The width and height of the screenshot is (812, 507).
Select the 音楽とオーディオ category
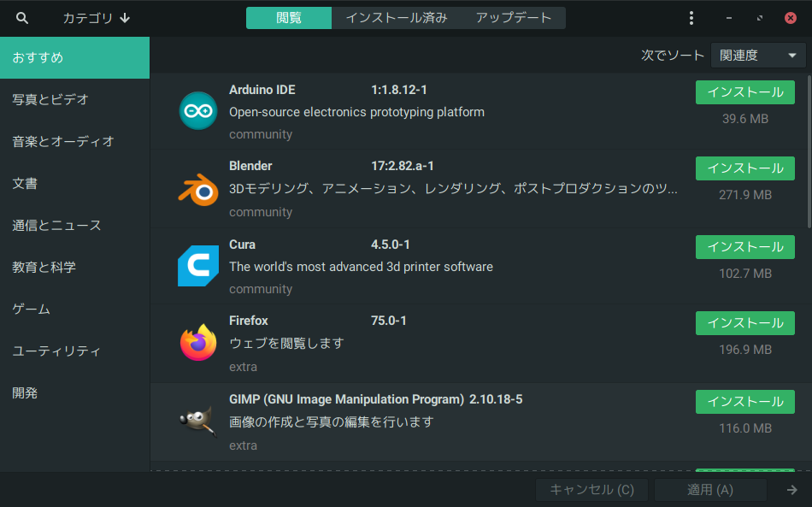tap(74, 141)
